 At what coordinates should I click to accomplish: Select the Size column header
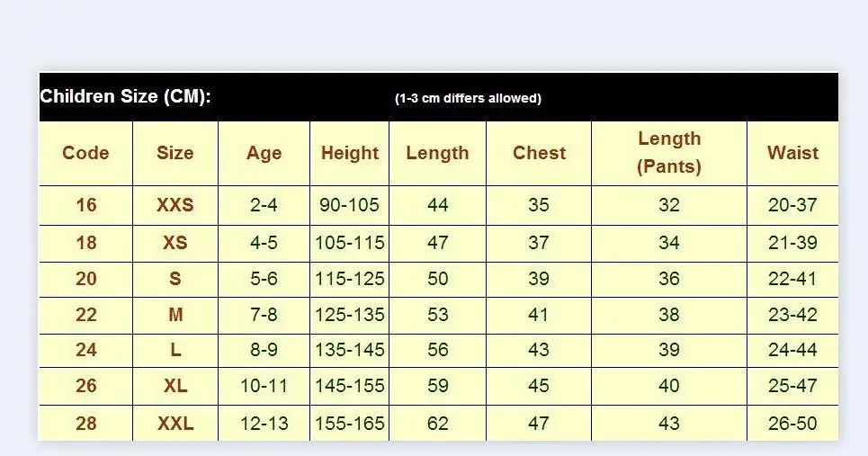(174, 153)
